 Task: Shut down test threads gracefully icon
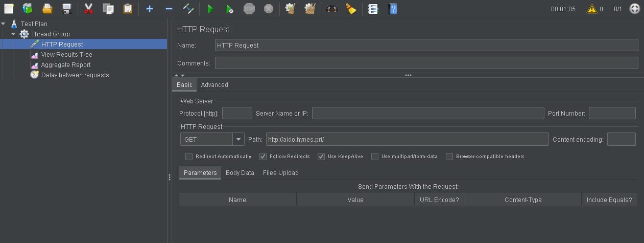[x=269, y=9]
